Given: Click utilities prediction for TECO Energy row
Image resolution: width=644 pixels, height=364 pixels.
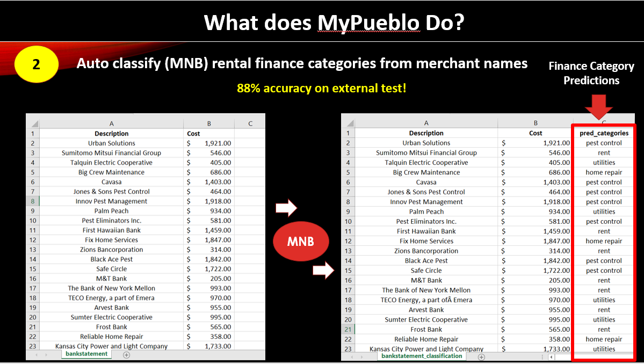Looking at the screenshot, I should click(604, 300).
